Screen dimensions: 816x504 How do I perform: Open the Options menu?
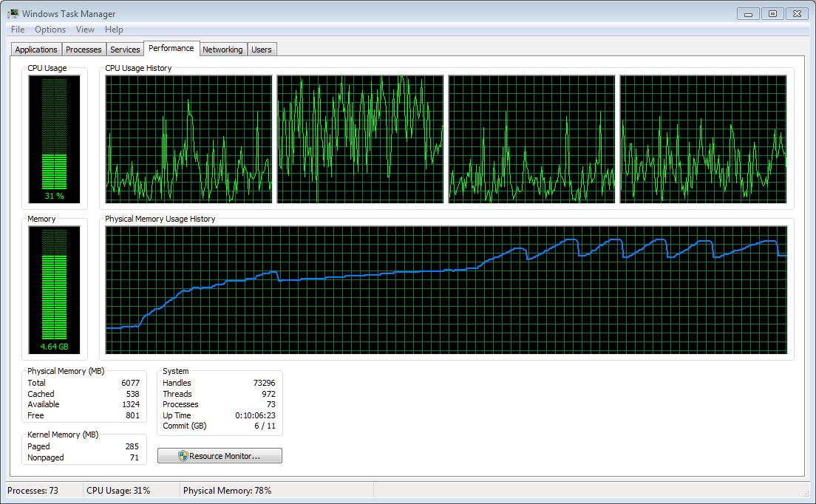pyautogui.click(x=50, y=30)
